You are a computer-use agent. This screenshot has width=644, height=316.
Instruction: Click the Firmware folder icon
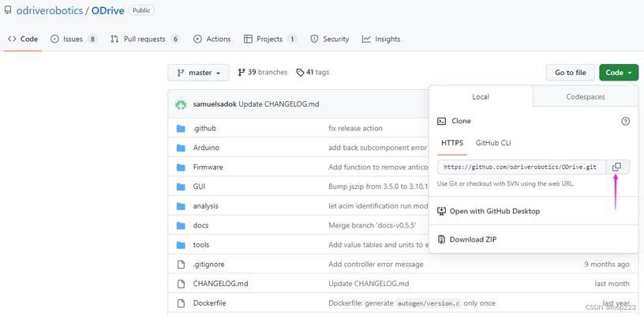181,167
